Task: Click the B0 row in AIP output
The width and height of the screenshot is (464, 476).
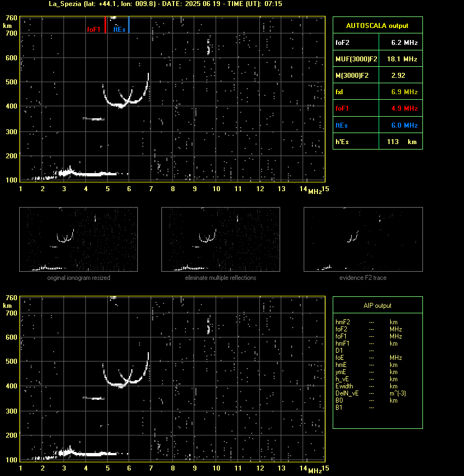Action: (367, 400)
